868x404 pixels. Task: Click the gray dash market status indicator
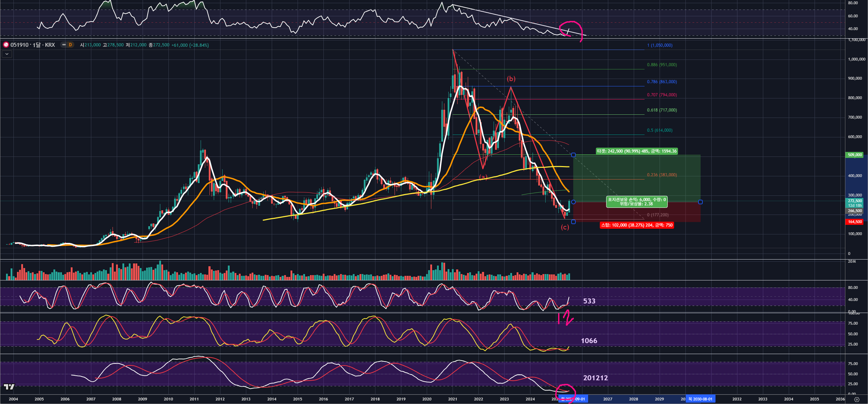coord(64,45)
